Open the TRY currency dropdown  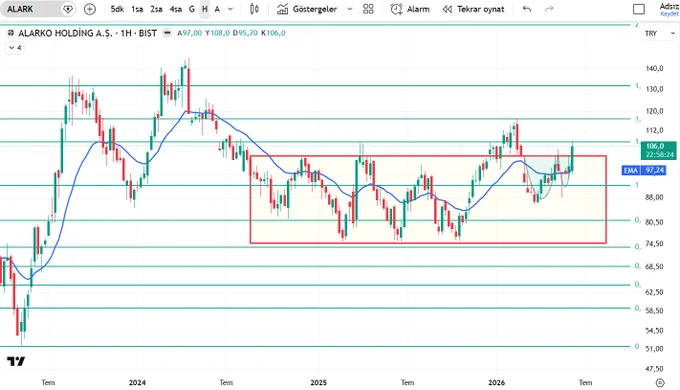[660, 33]
